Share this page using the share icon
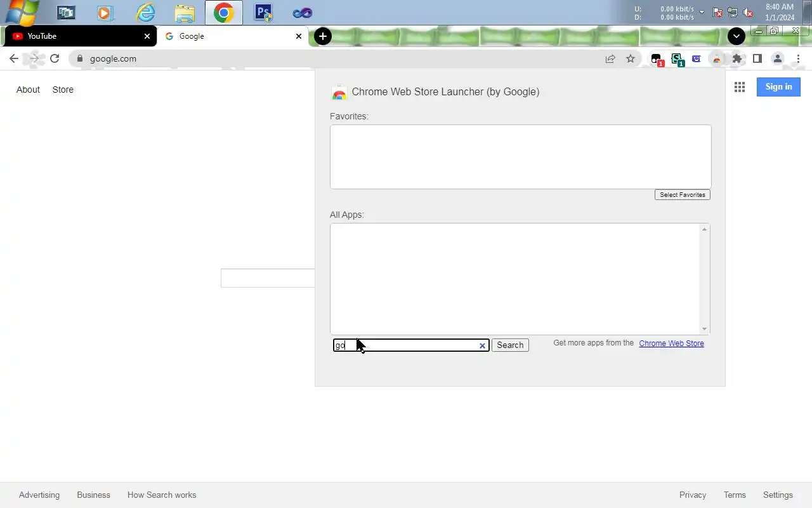The image size is (812, 508). (x=610, y=58)
